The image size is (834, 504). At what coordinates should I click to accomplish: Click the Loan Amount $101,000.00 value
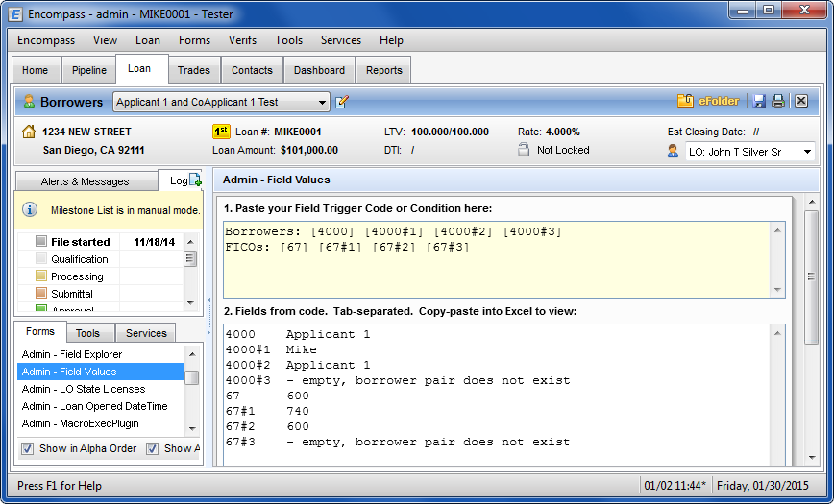pos(309,150)
